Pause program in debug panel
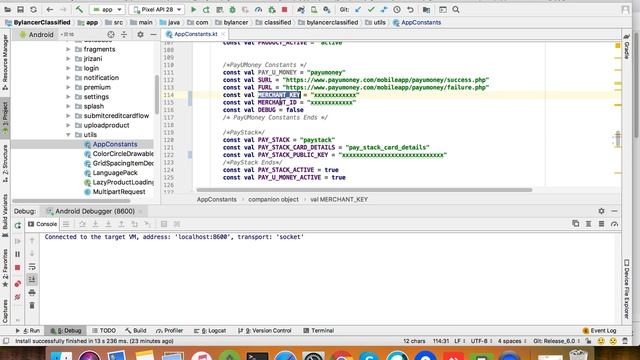640x360 pixels. point(18,254)
